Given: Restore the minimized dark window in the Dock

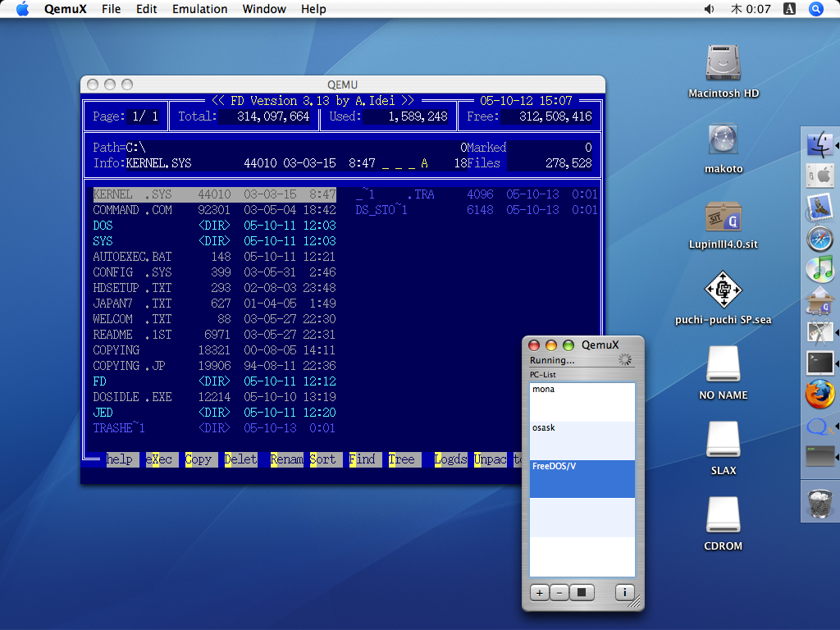Looking at the screenshot, I should (x=819, y=457).
